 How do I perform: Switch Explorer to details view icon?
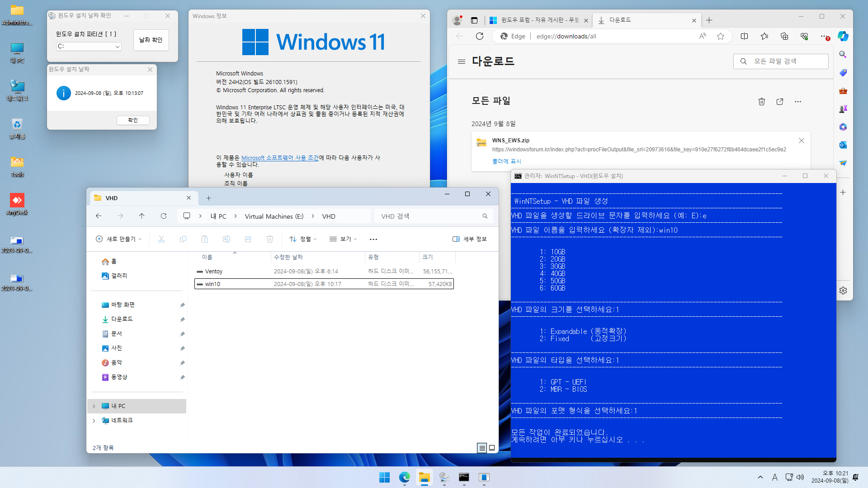(x=482, y=448)
